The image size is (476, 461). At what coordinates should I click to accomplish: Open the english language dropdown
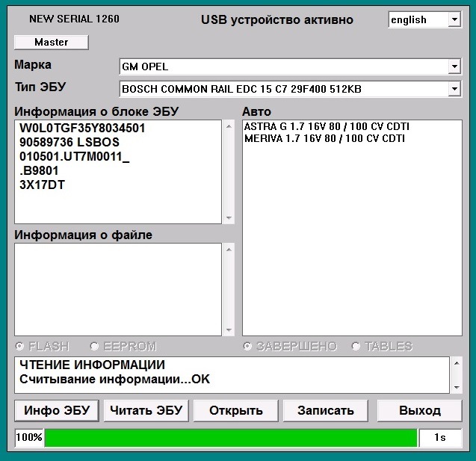point(454,19)
